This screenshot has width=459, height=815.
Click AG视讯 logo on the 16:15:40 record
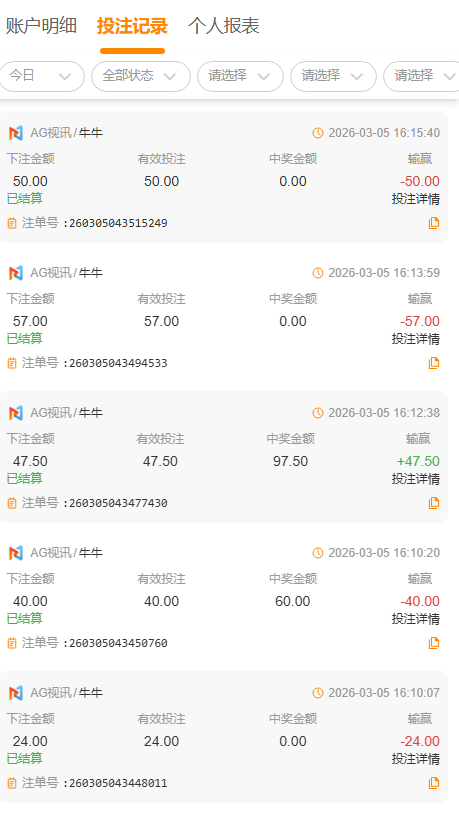click(16, 133)
